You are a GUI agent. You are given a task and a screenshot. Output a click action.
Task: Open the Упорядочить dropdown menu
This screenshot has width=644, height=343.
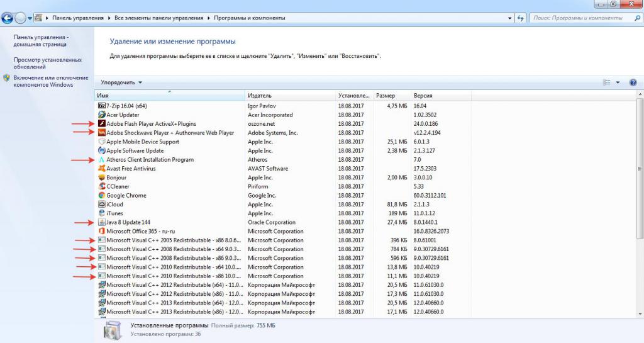[121, 82]
